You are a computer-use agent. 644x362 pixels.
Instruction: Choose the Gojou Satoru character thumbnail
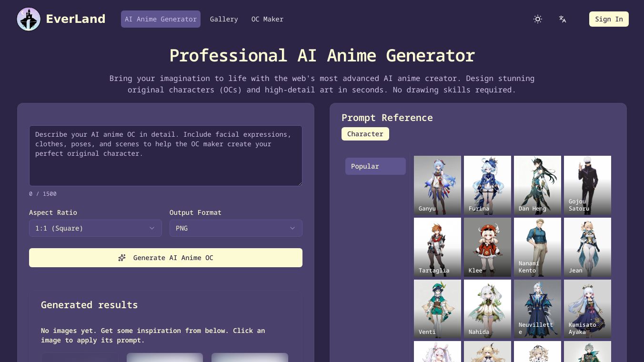587,185
